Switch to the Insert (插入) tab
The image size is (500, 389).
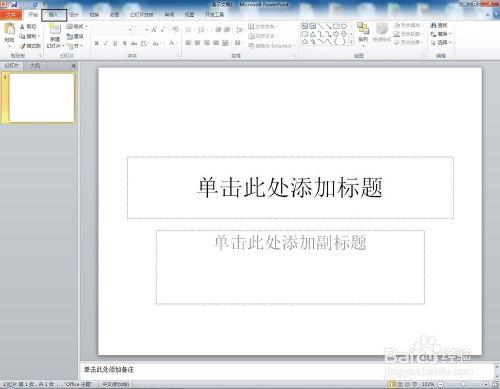[54, 15]
